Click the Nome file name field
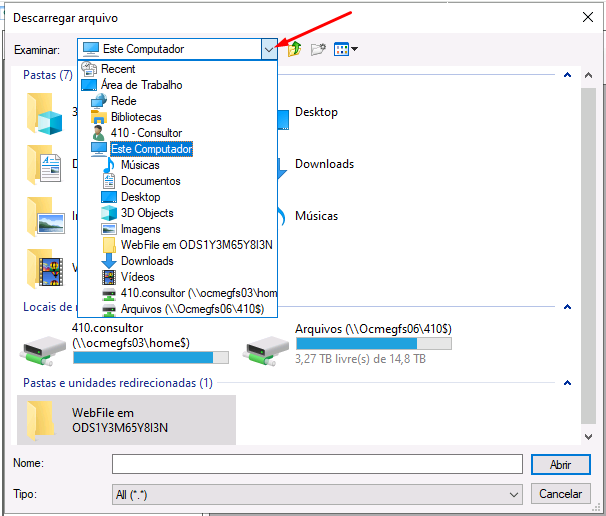 pos(316,464)
